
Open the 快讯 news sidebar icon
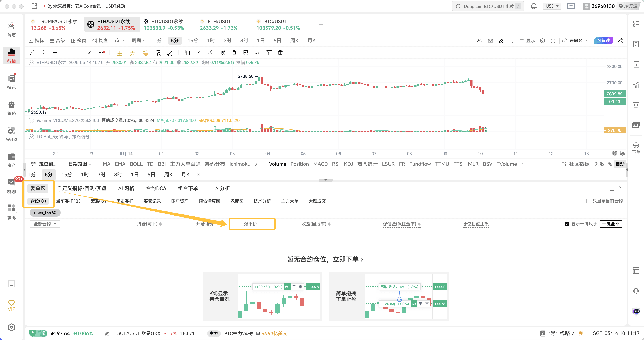click(12, 82)
